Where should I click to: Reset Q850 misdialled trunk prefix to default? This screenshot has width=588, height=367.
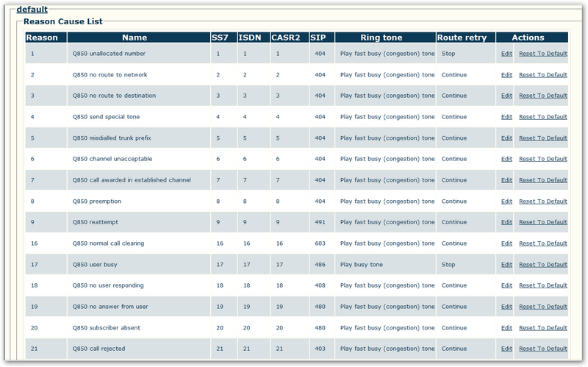(x=543, y=138)
